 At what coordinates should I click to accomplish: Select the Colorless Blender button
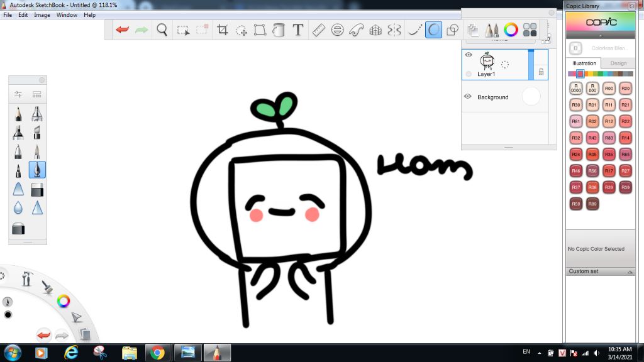coord(575,48)
